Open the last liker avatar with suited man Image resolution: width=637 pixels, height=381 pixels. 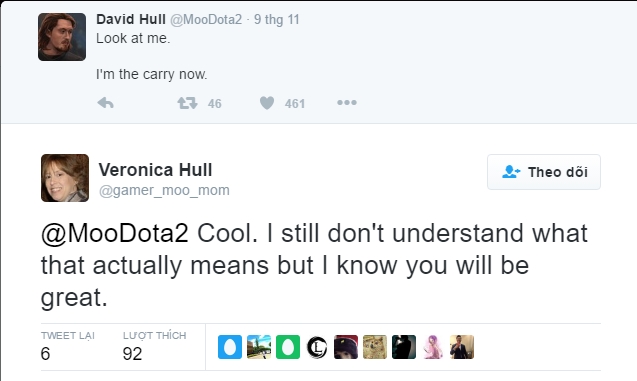(x=462, y=347)
